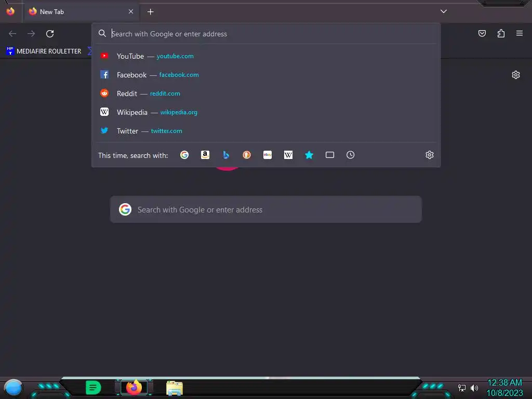The image size is (532, 399).
Task: Open new tab page personalize gear
Action: pyautogui.click(x=516, y=75)
